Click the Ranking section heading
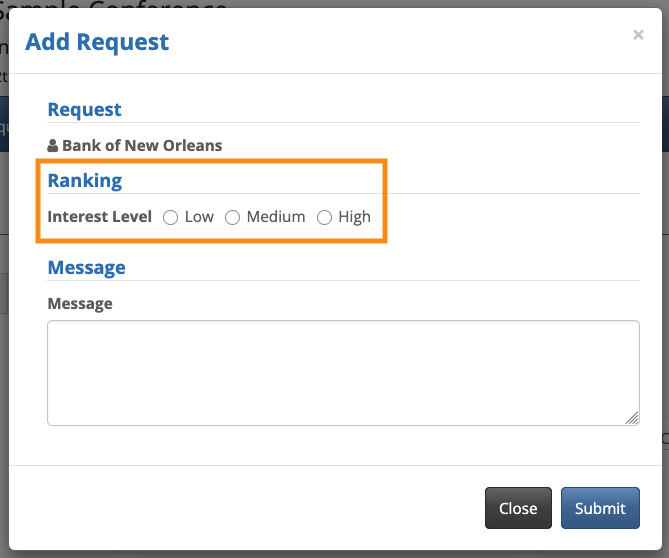 tap(85, 181)
